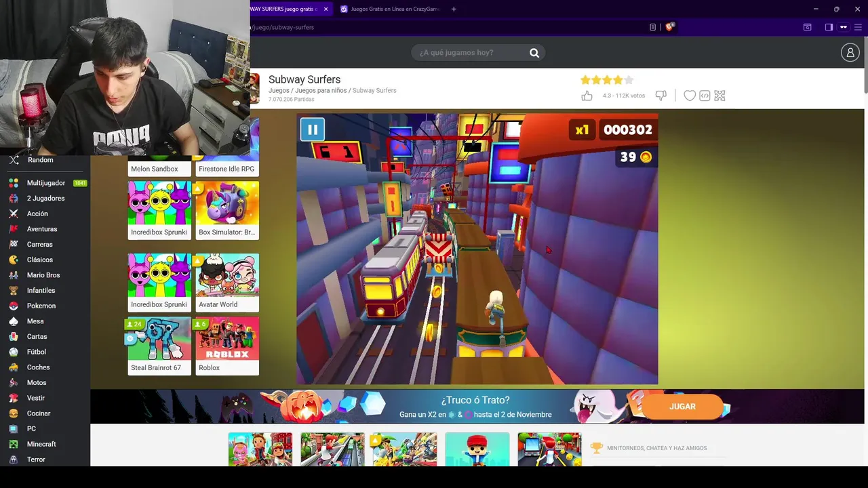Screen dimensions: 868x488
Task: Switch to the CrazyGames browser tab
Action: coord(390,9)
